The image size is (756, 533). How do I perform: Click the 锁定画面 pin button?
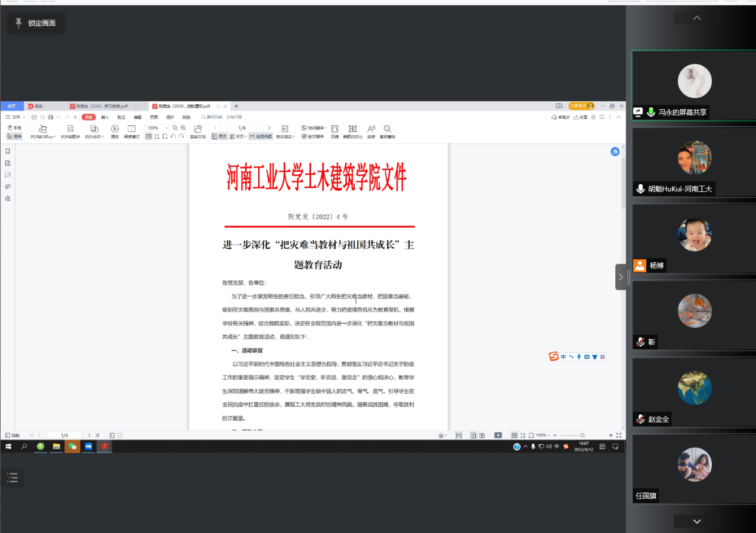[x=36, y=23]
